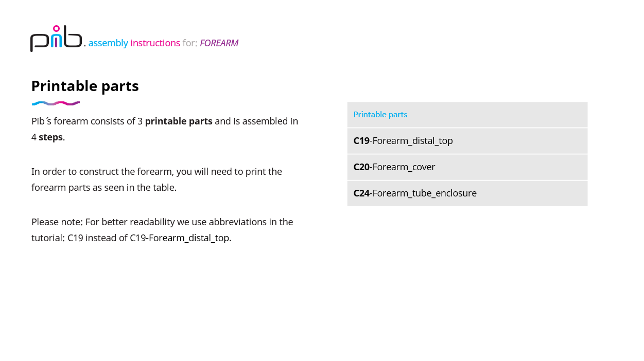Click the word "assembly" in the header
Viewport: 644px width, 361px height.
108,43
